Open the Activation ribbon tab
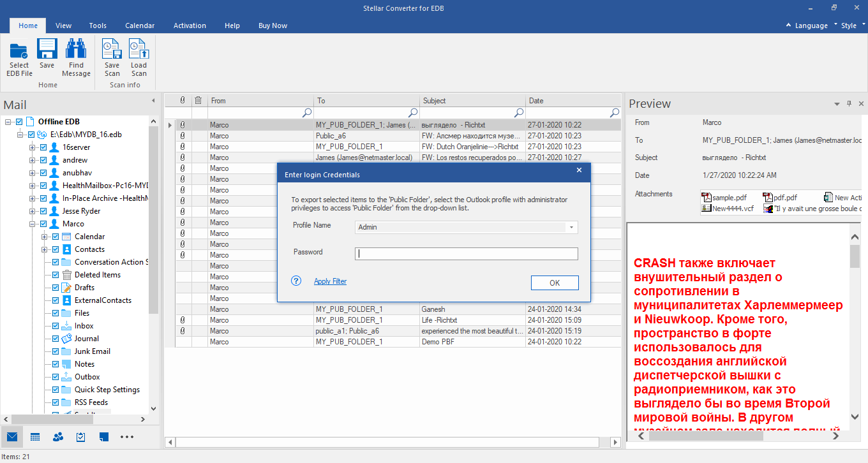This screenshot has width=868, height=463. point(190,26)
